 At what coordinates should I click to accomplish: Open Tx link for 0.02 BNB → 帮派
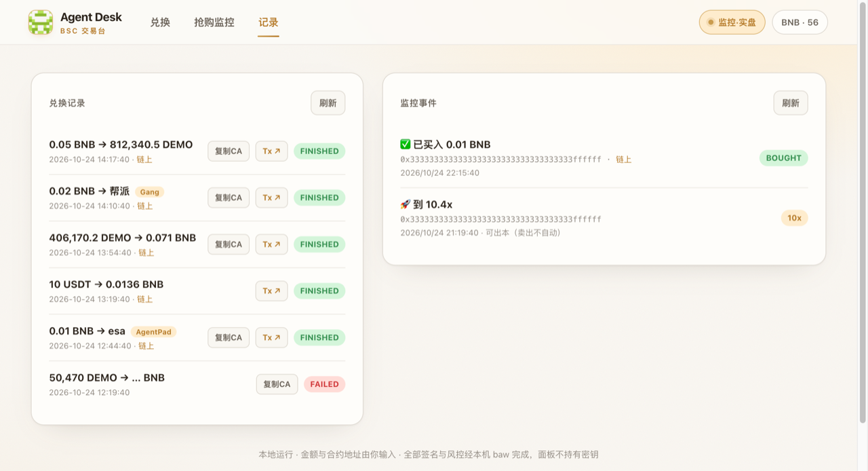click(x=271, y=197)
